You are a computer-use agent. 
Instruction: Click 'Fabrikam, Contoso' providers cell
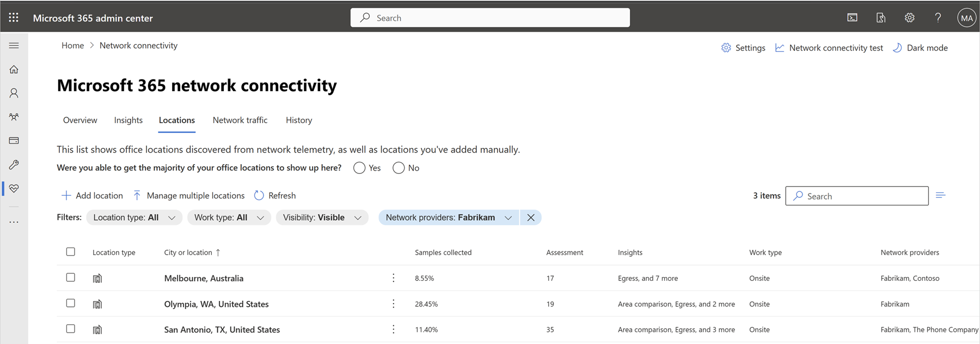tap(910, 278)
